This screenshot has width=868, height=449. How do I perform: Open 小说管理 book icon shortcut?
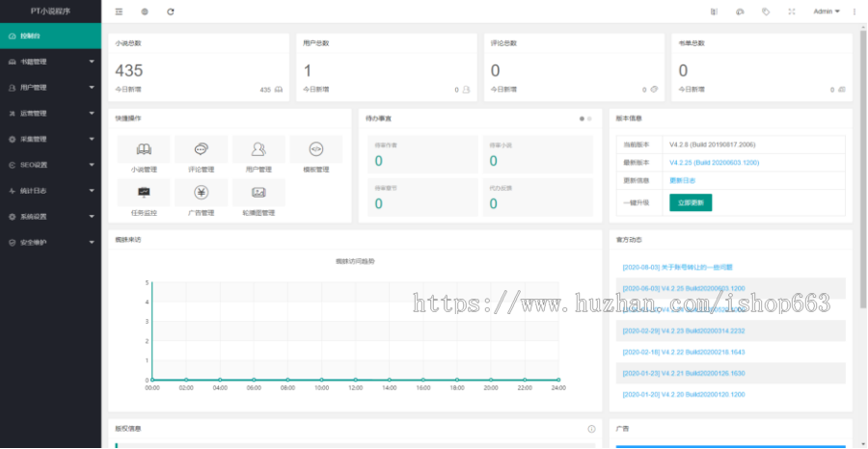pyautogui.click(x=143, y=149)
